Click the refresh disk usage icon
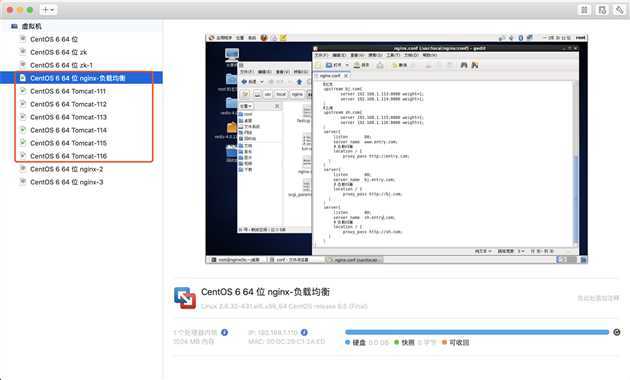This screenshot has width=630, height=380. coord(617,332)
